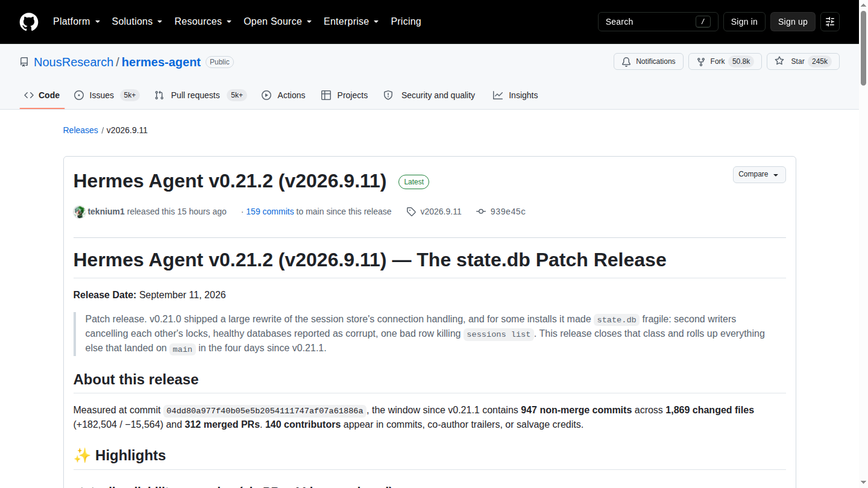Click the repository book icon
The image size is (868, 488).
click(x=24, y=62)
